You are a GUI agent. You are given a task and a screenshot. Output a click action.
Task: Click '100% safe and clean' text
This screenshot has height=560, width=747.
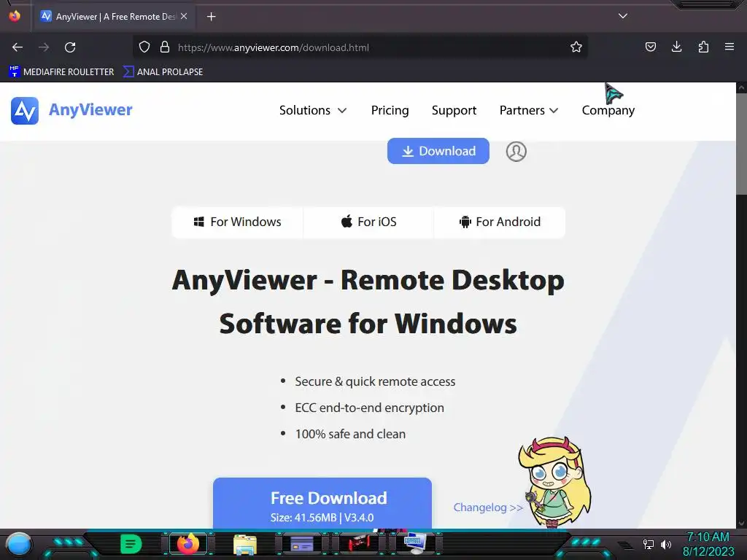(x=350, y=434)
